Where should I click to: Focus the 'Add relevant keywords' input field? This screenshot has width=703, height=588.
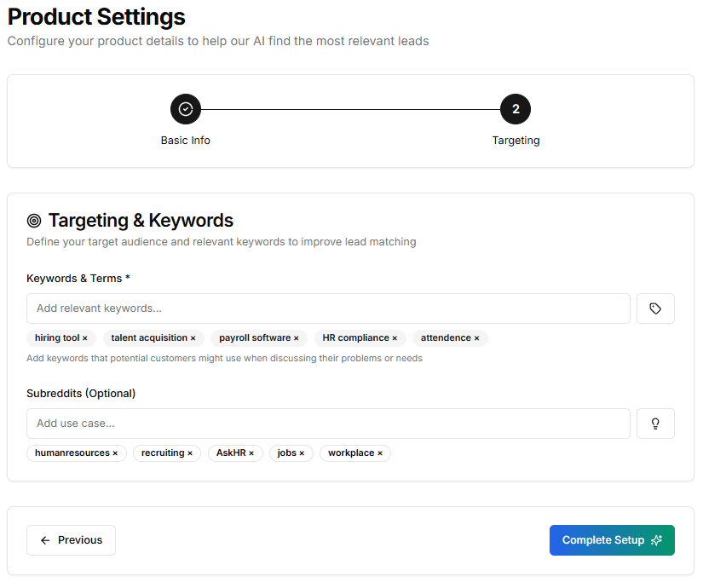click(328, 308)
